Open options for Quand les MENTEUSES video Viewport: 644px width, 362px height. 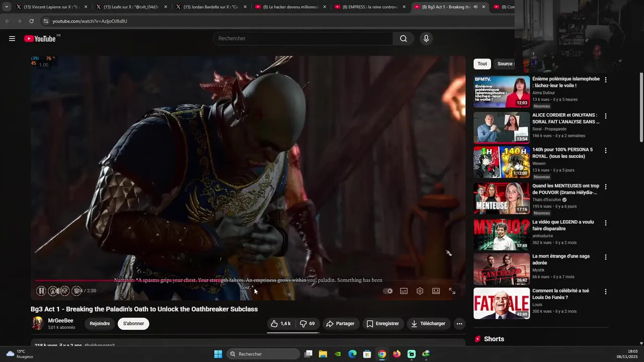point(606,187)
